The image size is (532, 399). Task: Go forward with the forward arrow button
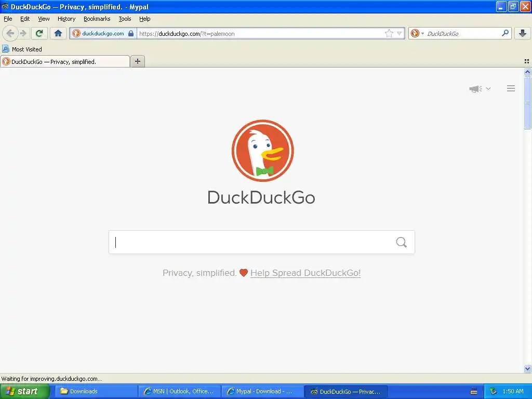[x=23, y=33]
